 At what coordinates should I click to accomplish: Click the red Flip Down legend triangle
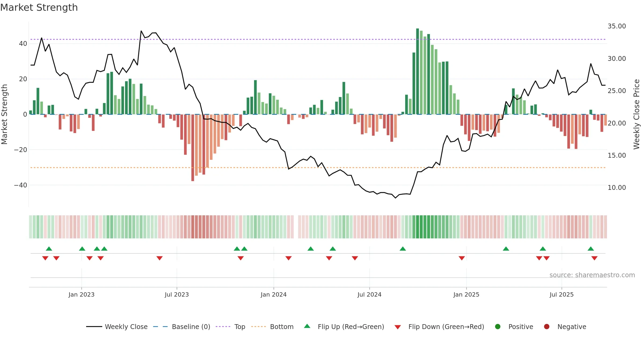pyautogui.click(x=398, y=327)
